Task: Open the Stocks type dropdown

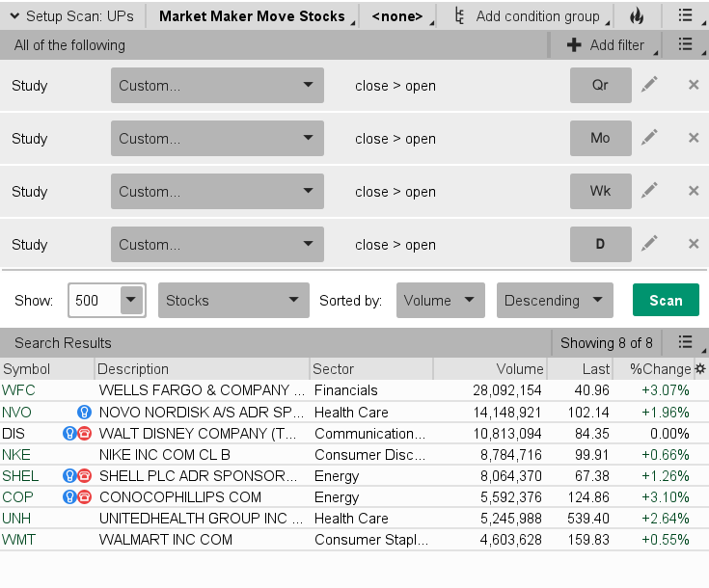Action: (233, 301)
